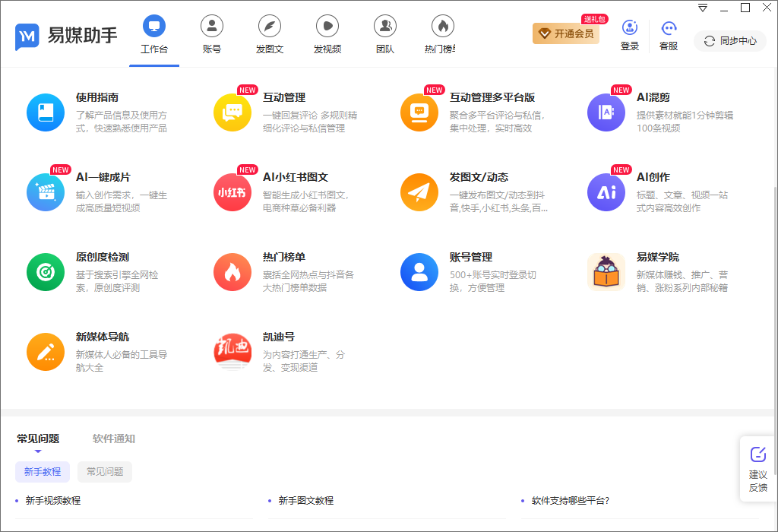Switch to the 发图文 tab
The image size is (778, 532).
coord(270,35)
